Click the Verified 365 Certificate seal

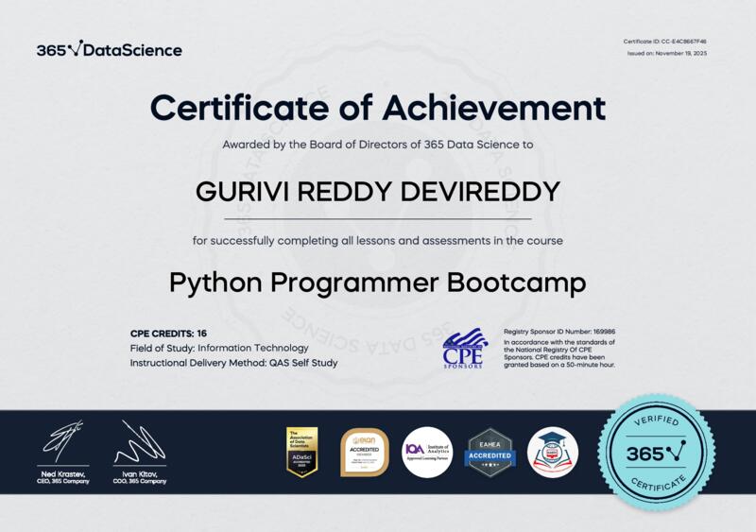656,453
